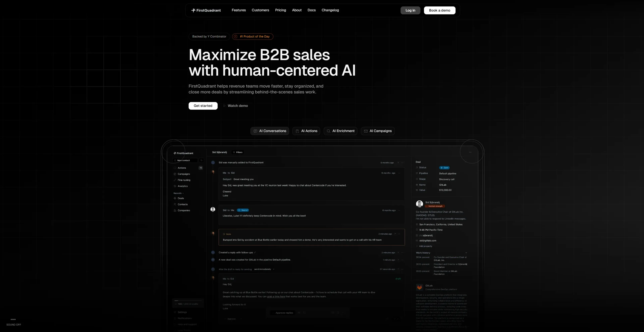Collapse the Work history section
644x332 pixels.
coord(466,253)
